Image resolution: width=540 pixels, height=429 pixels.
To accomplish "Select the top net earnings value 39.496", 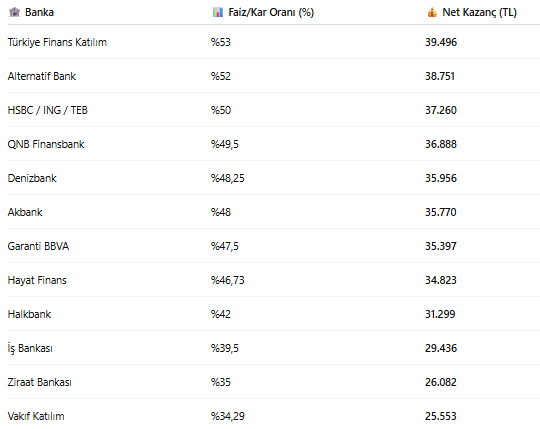I will (x=441, y=42).
